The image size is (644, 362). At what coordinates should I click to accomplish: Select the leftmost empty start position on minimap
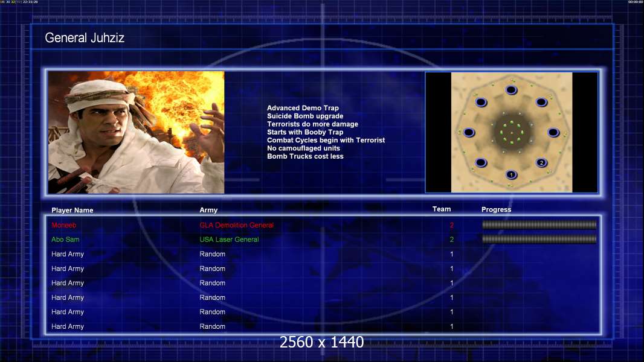pyautogui.click(x=469, y=133)
